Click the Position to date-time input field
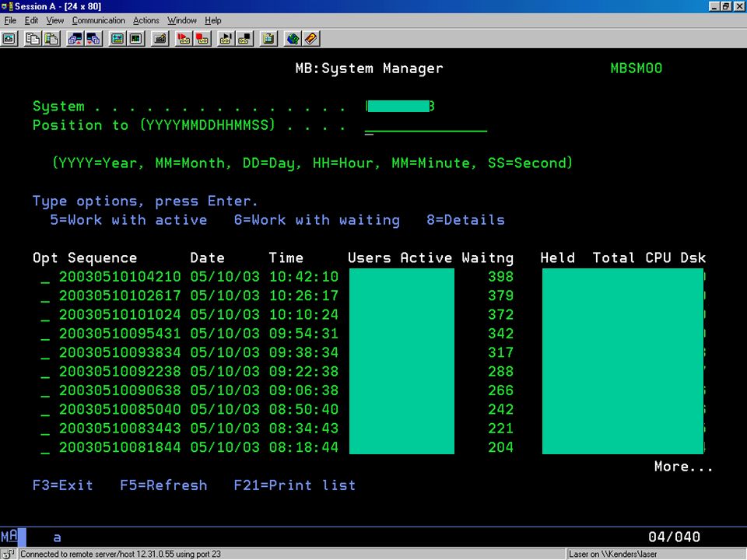This screenshot has height=560, width=747. click(426, 125)
